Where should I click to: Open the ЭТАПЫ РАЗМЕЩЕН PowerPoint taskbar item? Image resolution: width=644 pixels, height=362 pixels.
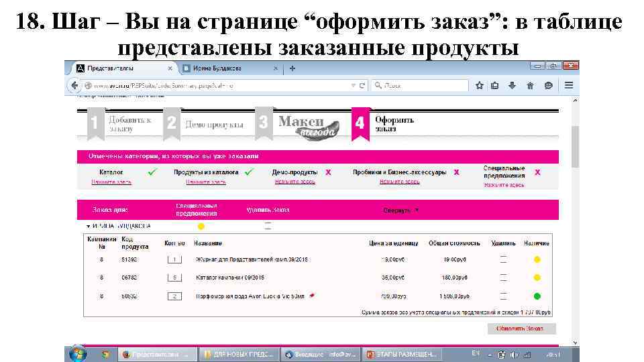tap(402, 354)
